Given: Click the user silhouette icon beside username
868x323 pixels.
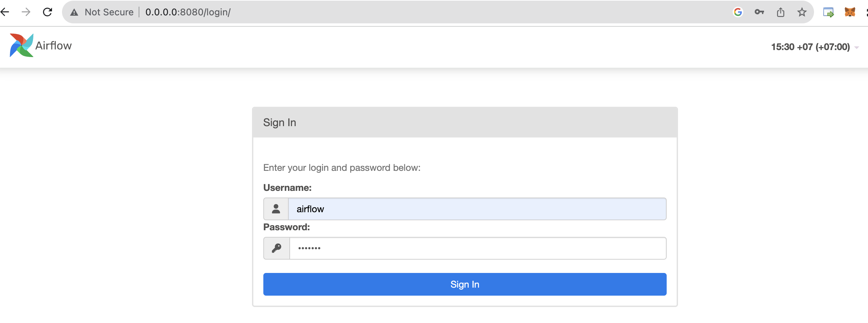Looking at the screenshot, I should tap(276, 209).
